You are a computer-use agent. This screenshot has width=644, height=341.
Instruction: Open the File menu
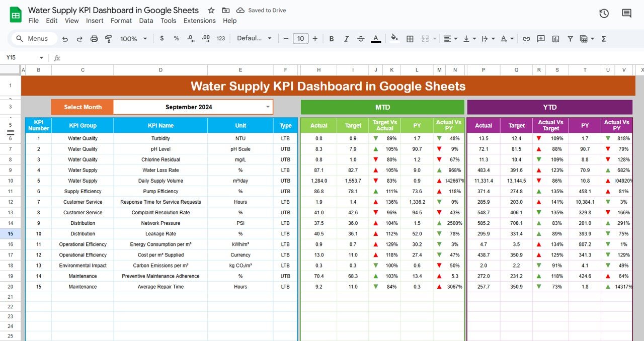(33, 21)
